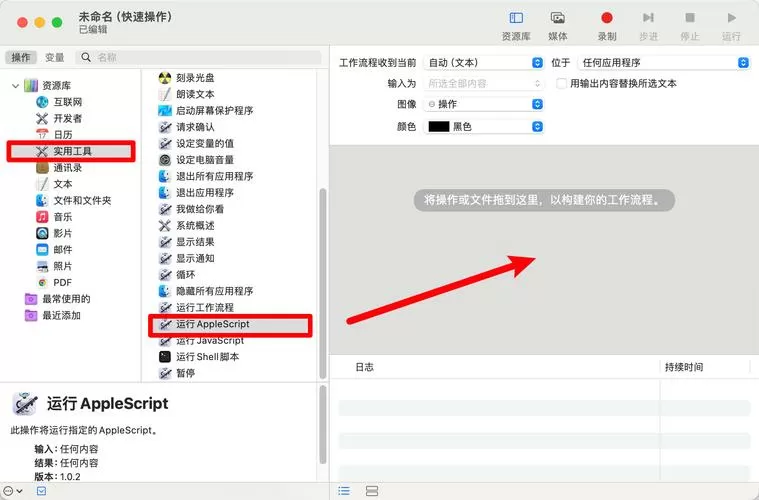The image size is (759, 500).
Task: Click the description pane scrollbar
Action: (x=323, y=424)
